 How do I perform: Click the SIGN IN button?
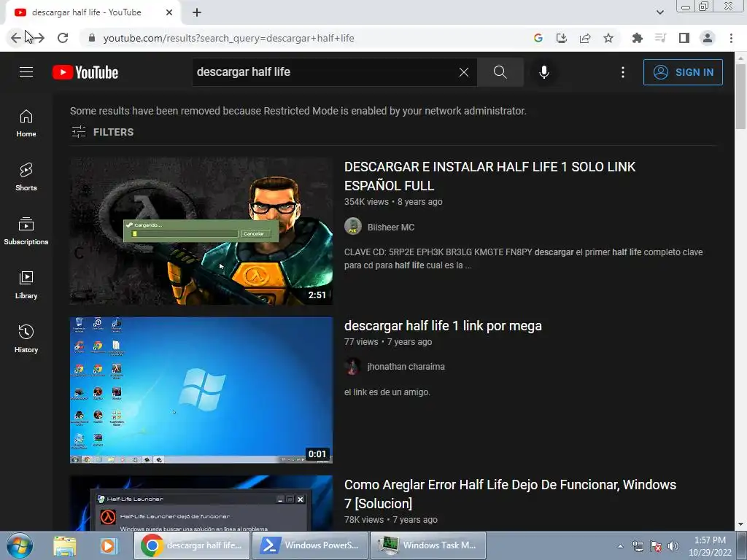pos(683,72)
